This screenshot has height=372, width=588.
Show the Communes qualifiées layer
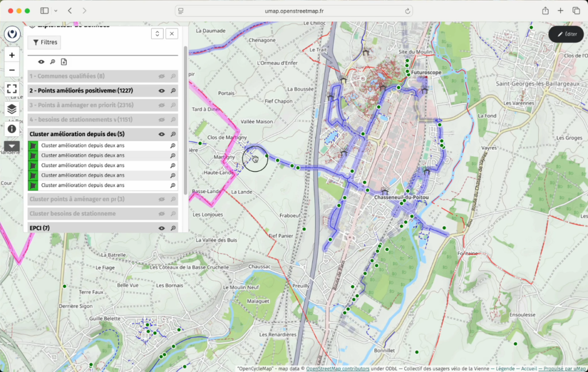tap(162, 76)
